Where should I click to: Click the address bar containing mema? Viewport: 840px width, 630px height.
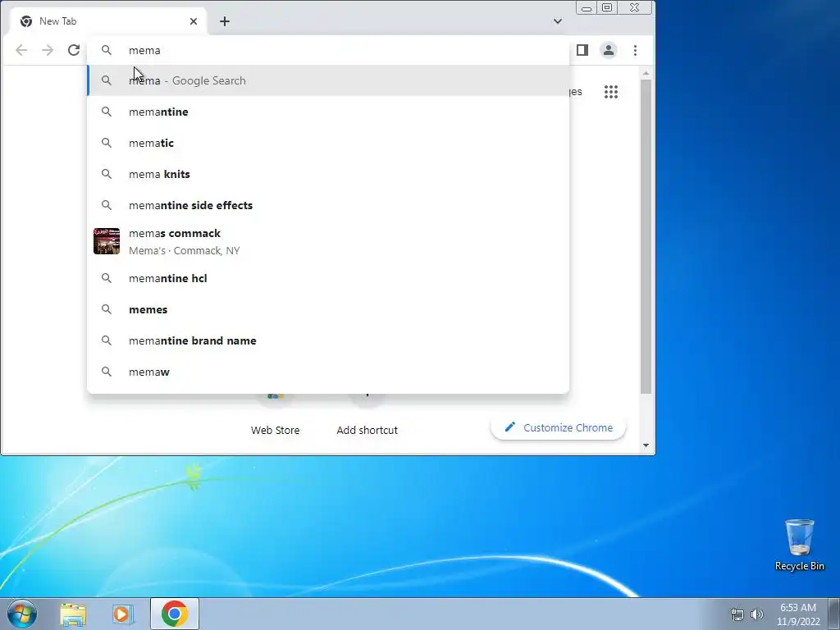(328, 50)
